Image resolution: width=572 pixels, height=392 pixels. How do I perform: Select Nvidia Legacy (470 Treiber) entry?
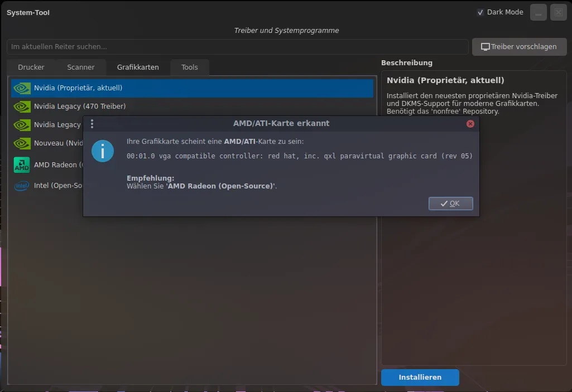coord(192,107)
